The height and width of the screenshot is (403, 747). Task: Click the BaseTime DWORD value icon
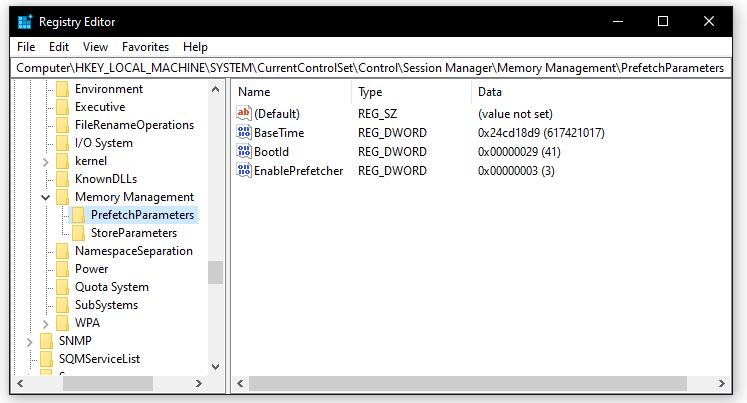pos(243,133)
